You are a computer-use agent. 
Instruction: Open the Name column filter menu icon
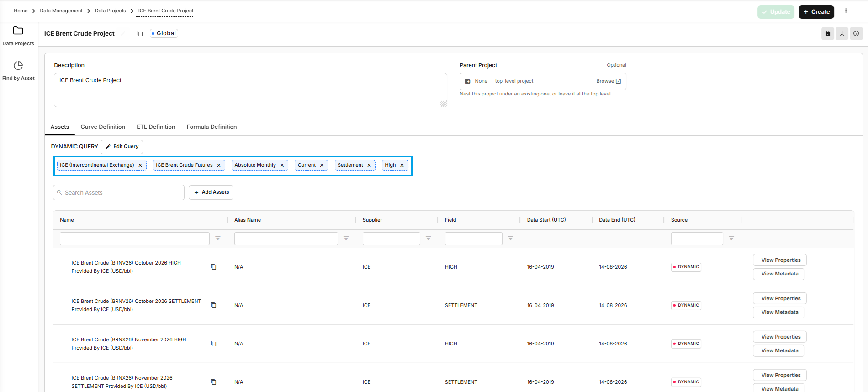point(218,238)
